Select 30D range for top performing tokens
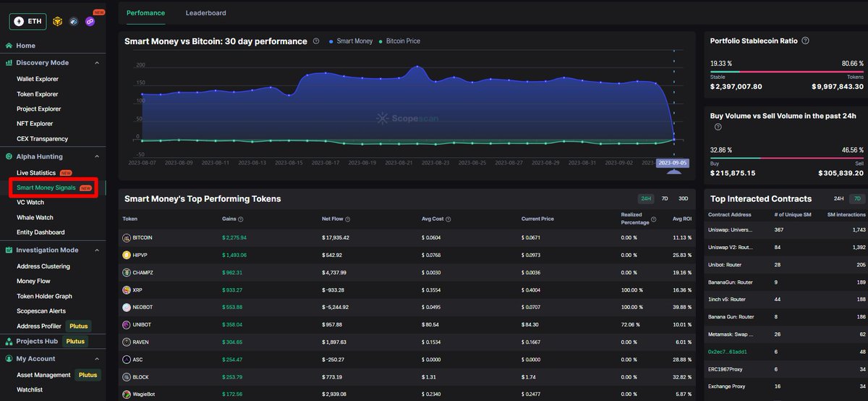This screenshot has width=868, height=401. [x=684, y=198]
